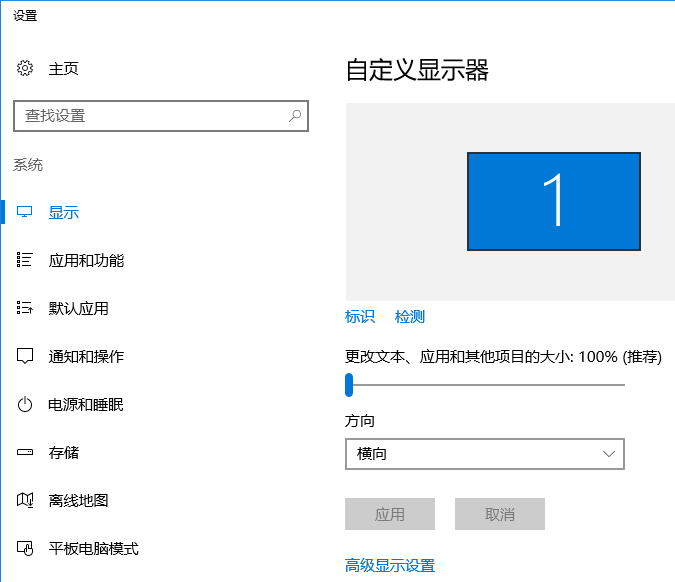This screenshot has height=582, width=675.
Task: Click the 标识 link under the display preview
Action: 360,317
